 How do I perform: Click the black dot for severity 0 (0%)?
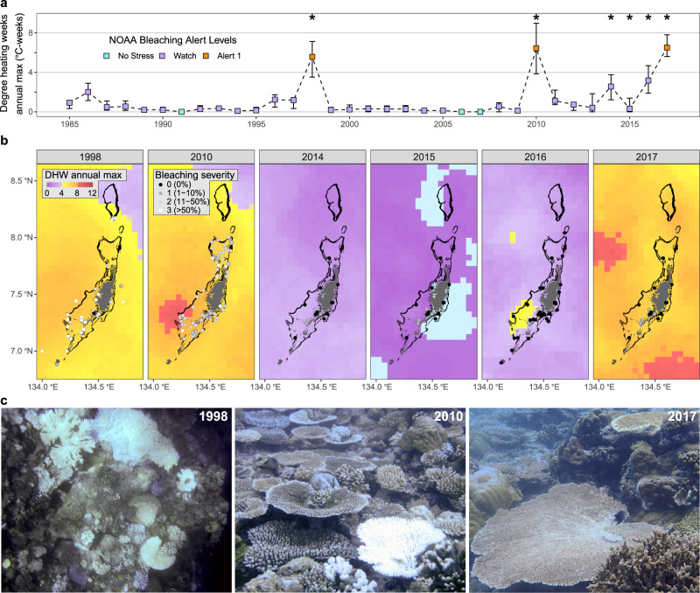click(161, 185)
